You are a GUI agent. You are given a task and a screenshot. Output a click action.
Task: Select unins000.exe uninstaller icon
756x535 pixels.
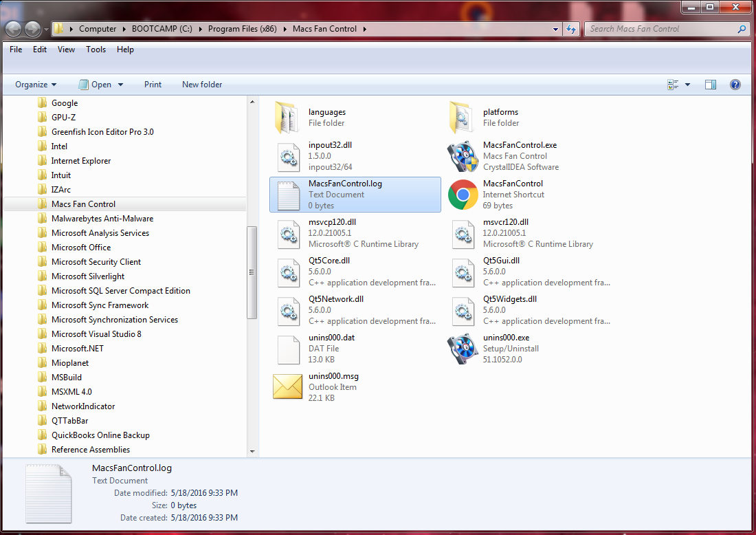pyautogui.click(x=463, y=349)
